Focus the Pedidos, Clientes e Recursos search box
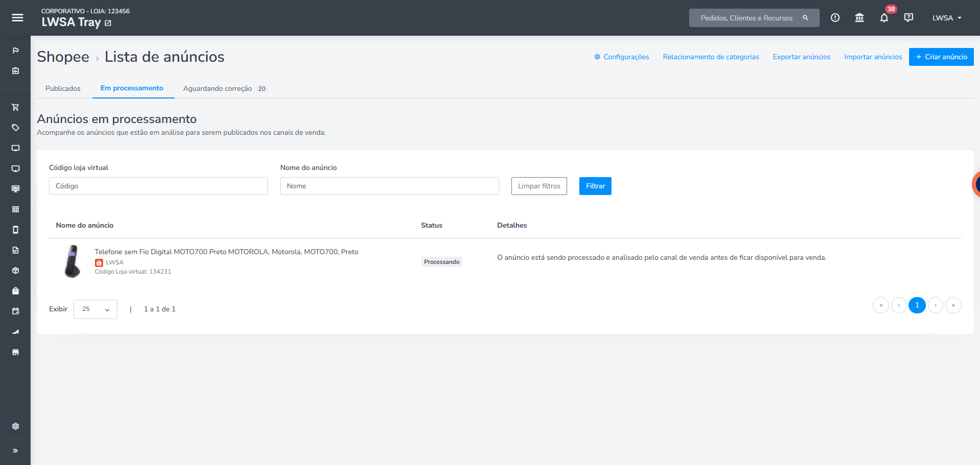 click(x=754, y=18)
